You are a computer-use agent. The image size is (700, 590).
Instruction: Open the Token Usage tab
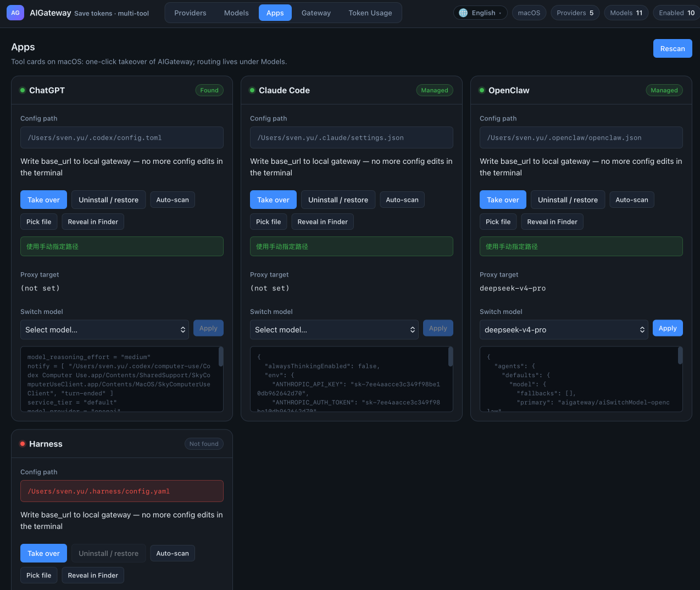[x=370, y=13]
